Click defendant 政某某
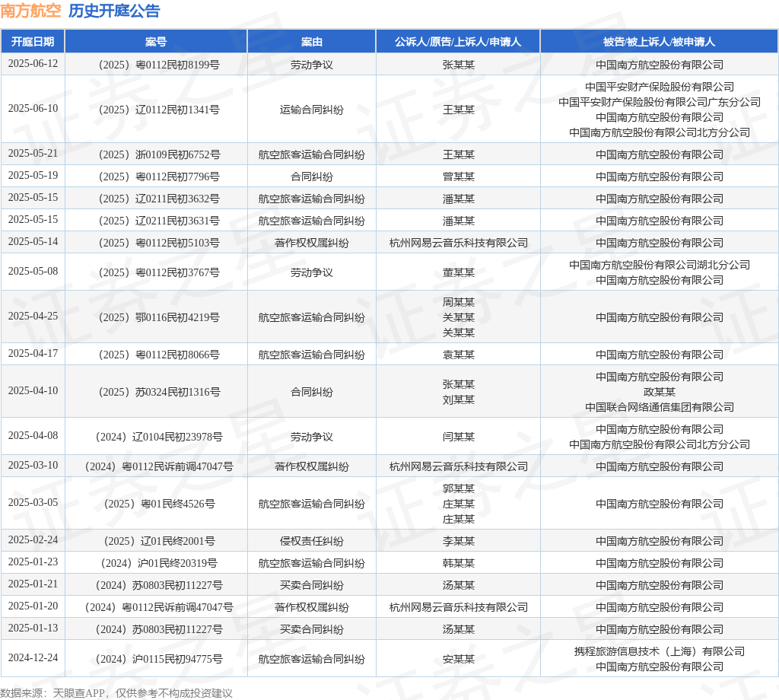The image size is (779, 700). point(660,392)
